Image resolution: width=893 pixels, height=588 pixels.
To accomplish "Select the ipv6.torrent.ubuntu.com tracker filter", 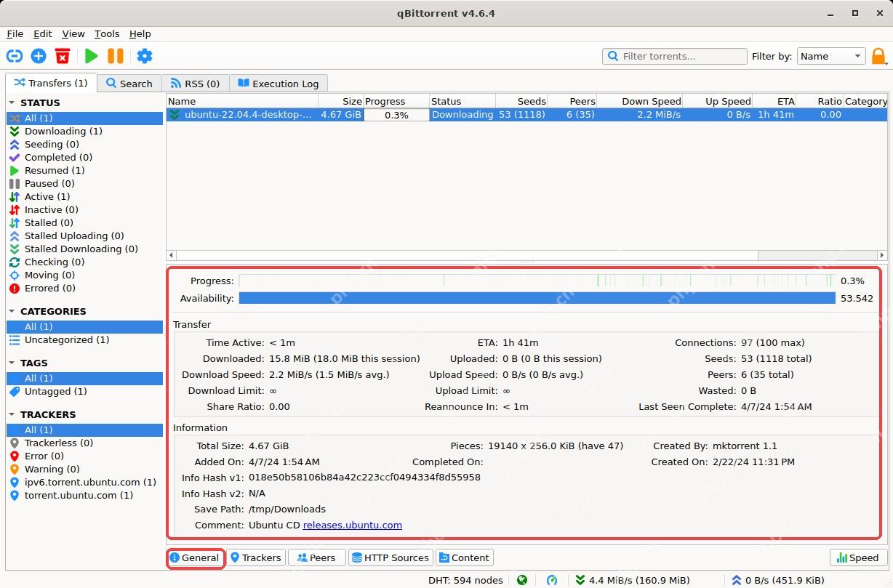I will [x=84, y=482].
